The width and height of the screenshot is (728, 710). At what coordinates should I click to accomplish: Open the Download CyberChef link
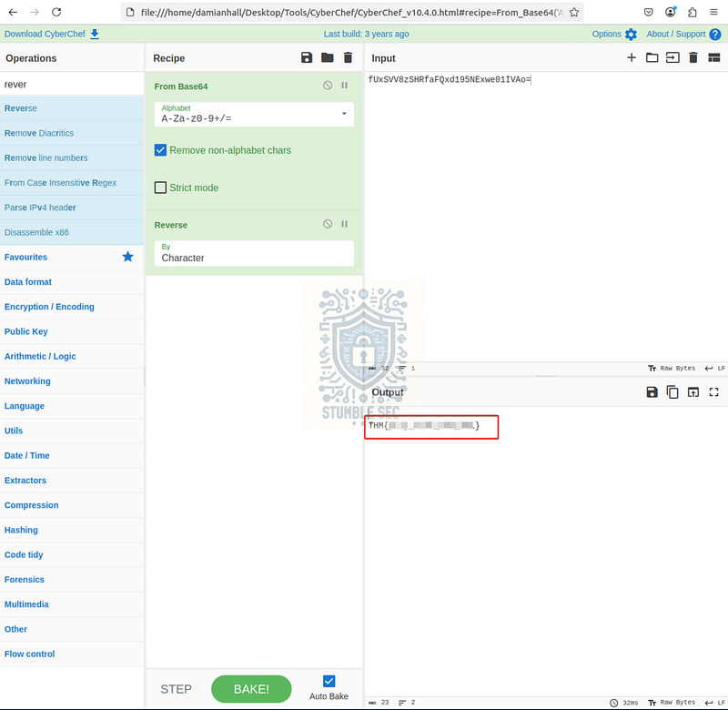click(52, 34)
